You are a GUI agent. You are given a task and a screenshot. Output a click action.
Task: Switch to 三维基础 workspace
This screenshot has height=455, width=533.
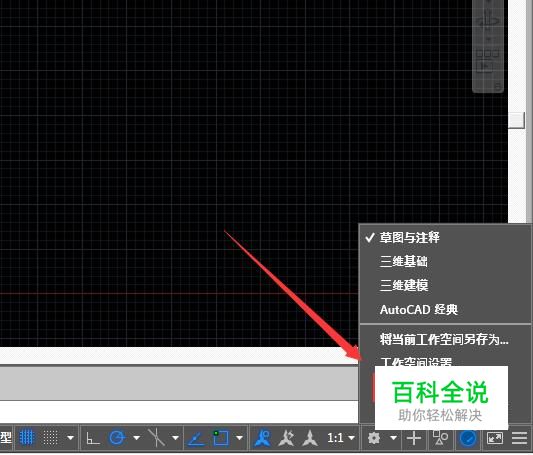[445, 261]
